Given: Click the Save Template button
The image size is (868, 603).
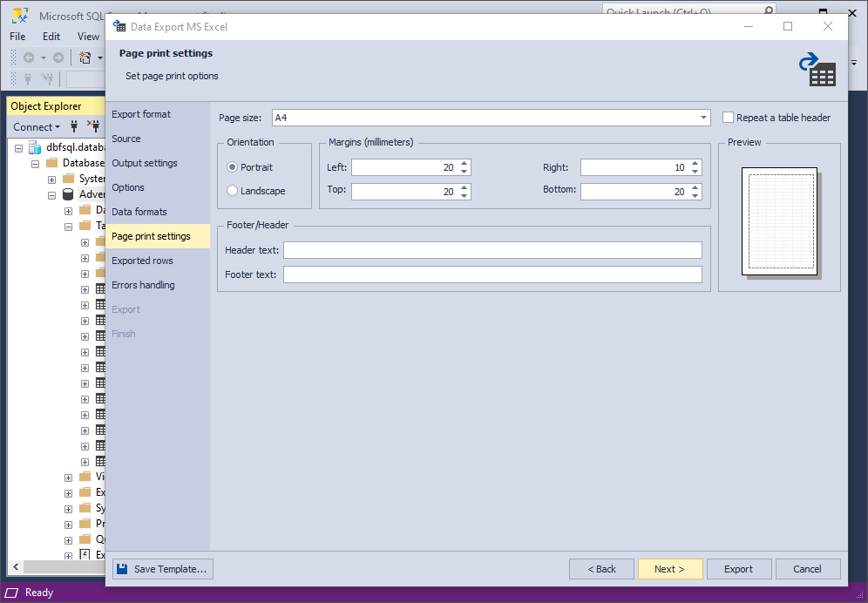Looking at the screenshot, I should pos(163,569).
